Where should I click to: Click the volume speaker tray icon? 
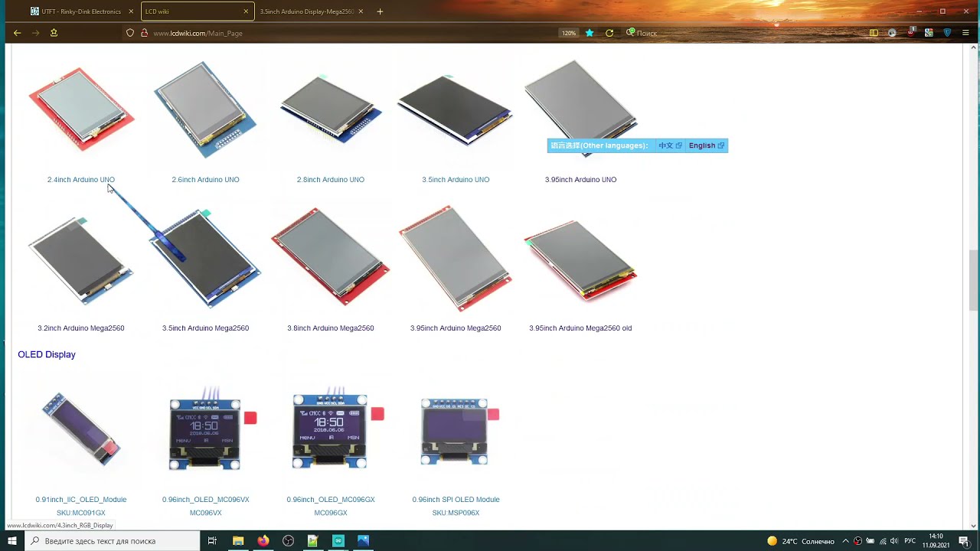[x=894, y=541]
